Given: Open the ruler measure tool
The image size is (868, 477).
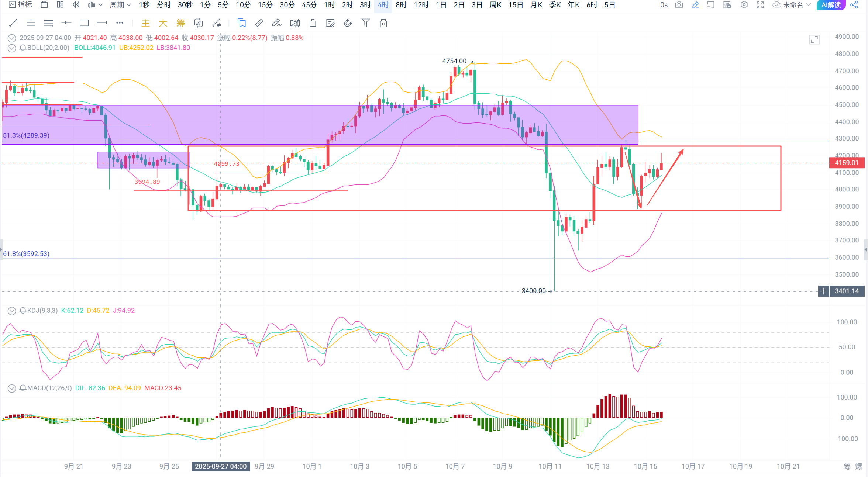Looking at the screenshot, I should click(x=259, y=23).
